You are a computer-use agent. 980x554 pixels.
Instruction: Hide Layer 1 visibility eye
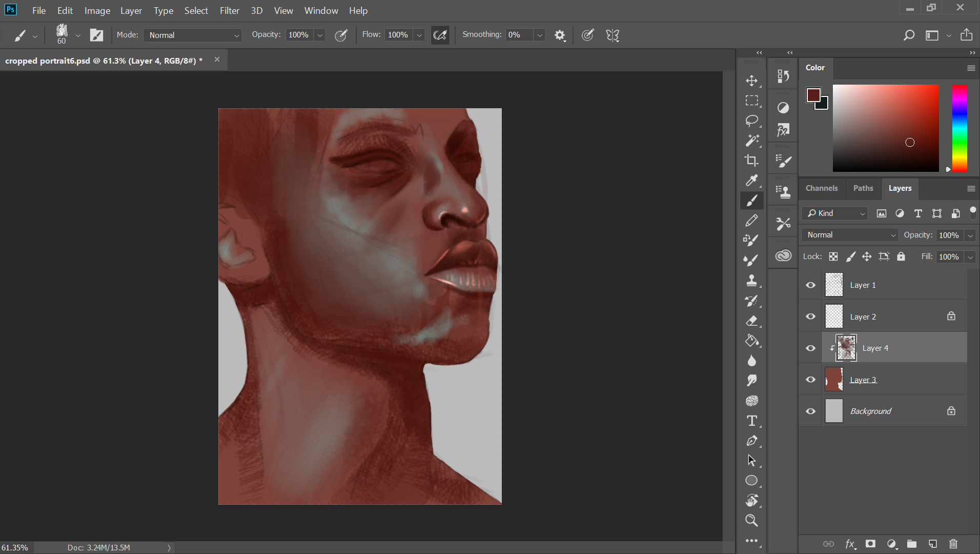(810, 285)
